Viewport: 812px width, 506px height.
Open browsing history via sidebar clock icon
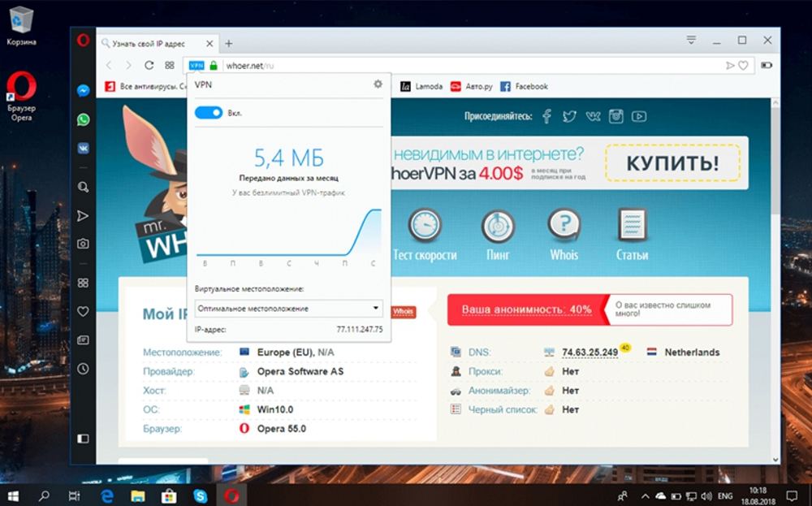tap(83, 369)
